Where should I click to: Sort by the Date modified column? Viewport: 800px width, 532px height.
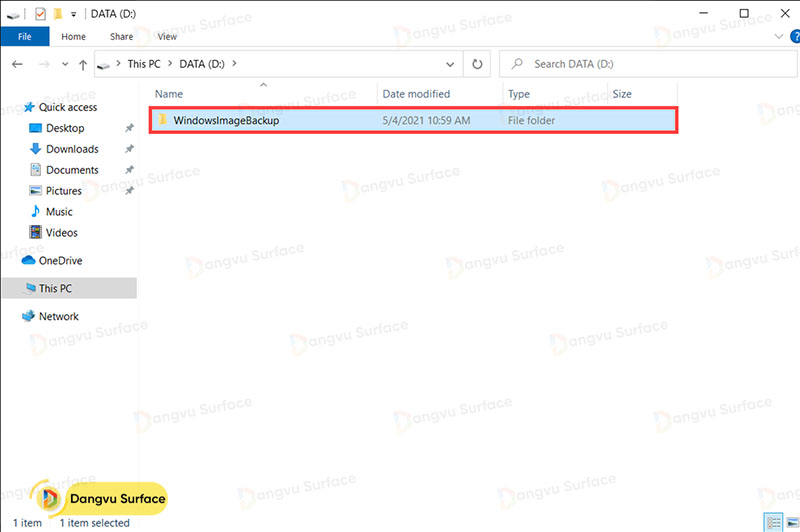click(x=416, y=94)
